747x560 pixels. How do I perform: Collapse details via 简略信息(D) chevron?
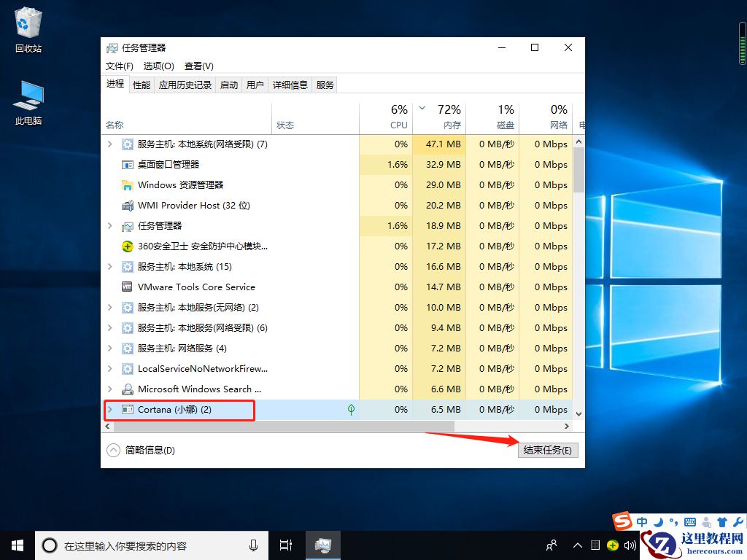pos(113,450)
